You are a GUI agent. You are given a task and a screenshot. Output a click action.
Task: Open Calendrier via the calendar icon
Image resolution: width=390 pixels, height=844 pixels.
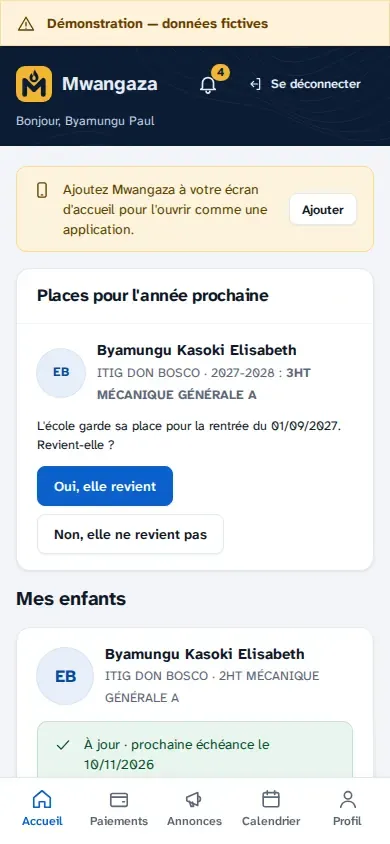click(x=271, y=799)
